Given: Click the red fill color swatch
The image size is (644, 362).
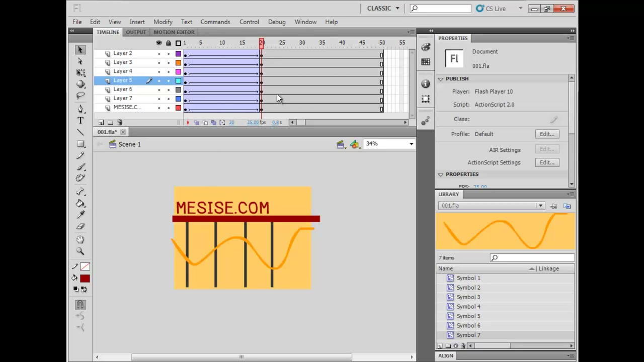Looking at the screenshot, I should (x=85, y=279).
